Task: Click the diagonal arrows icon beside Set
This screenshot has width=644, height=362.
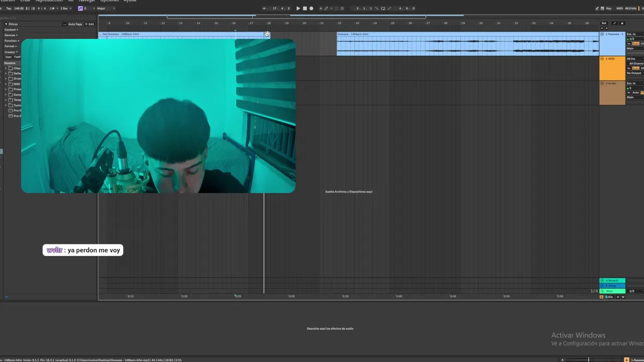Action: coord(614,23)
